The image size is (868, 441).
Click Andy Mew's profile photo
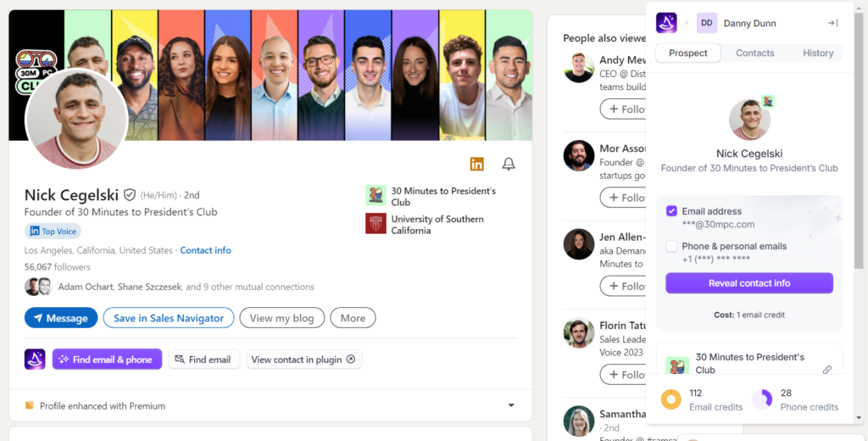point(579,67)
